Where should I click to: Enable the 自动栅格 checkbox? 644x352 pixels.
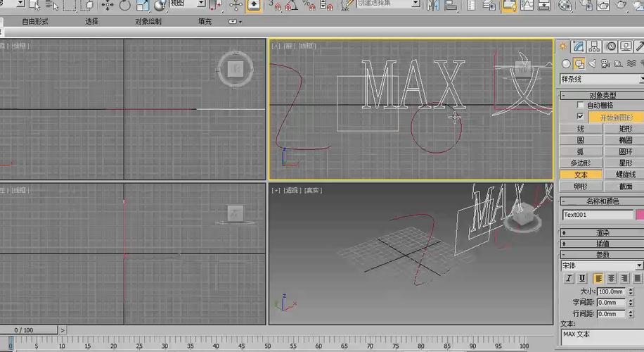(580, 106)
